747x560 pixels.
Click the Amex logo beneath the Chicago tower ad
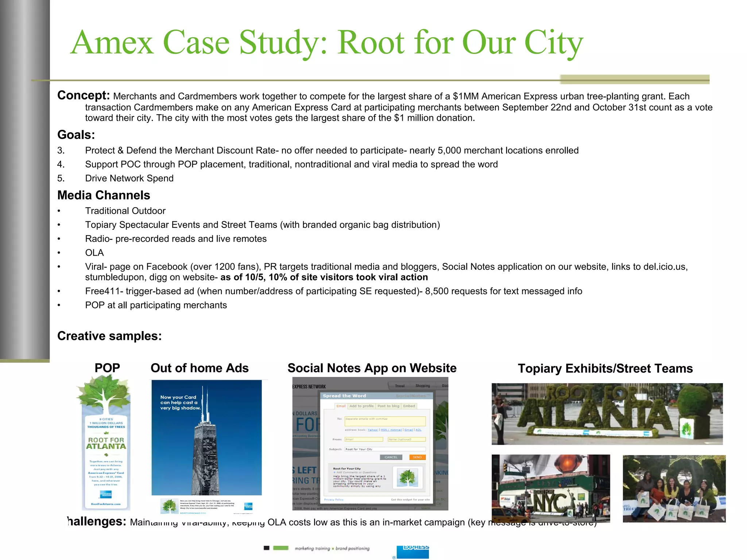pyautogui.click(x=248, y=506)
